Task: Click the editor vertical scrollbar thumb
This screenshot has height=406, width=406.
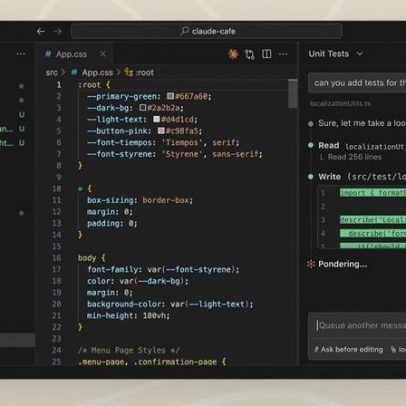Action: [293, 94]
